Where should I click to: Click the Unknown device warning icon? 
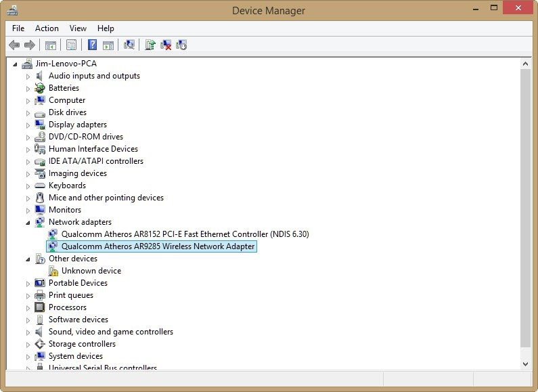53,271
